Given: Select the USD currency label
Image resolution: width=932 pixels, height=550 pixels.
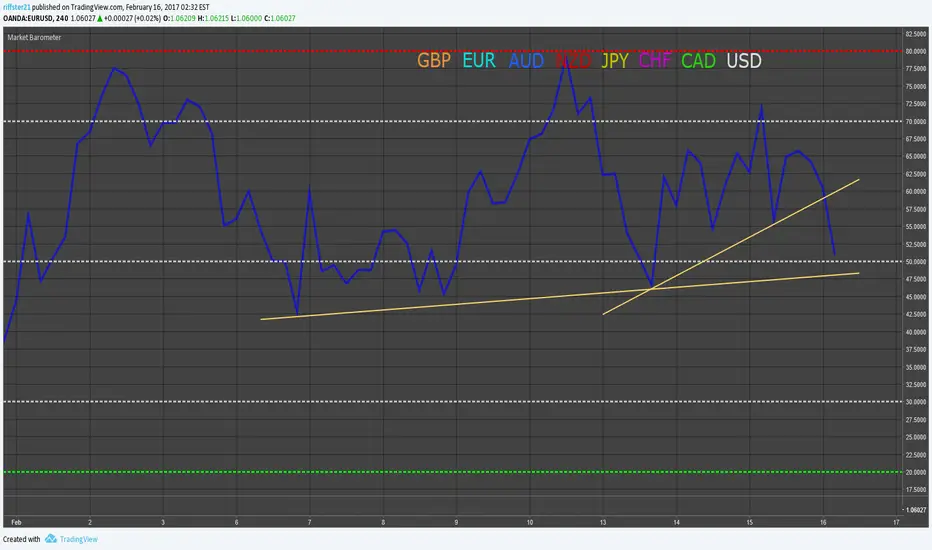Looking at the screenshot, I should (x=744, y=61).
